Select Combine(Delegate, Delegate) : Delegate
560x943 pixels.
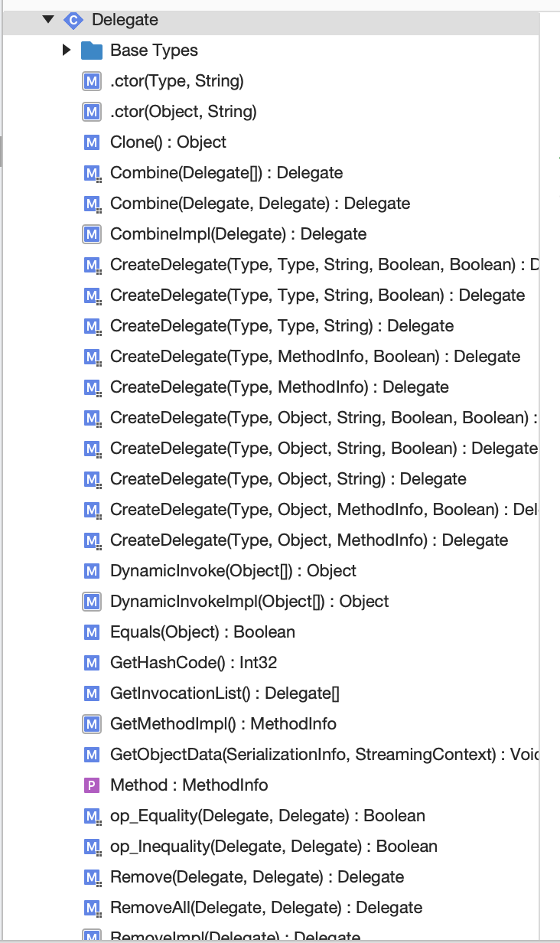[x=260, y=204]
